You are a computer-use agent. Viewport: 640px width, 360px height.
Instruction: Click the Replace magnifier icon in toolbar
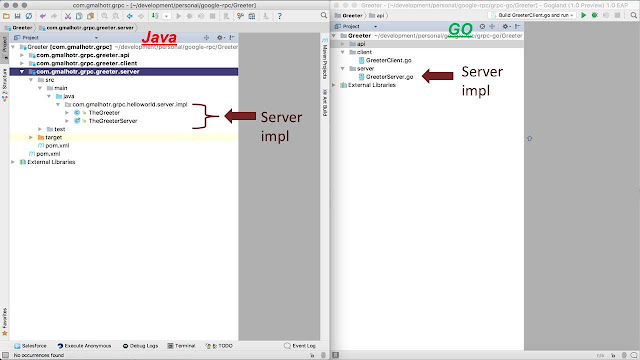coord(116,16)
